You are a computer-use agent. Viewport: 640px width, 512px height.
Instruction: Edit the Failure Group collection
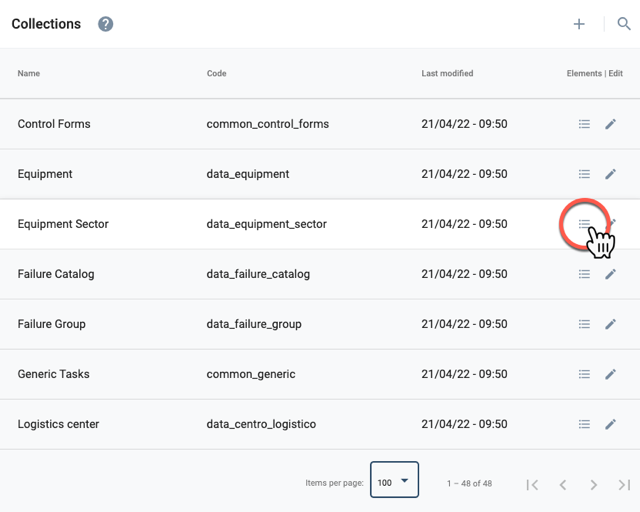click(610, 324)
